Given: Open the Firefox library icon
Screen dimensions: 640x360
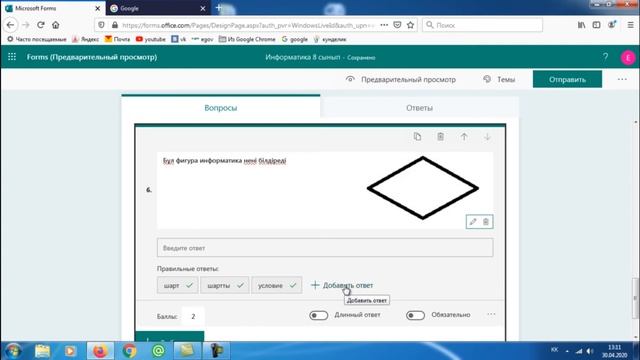Looking at the screenshot, I should tap(582, 25).
